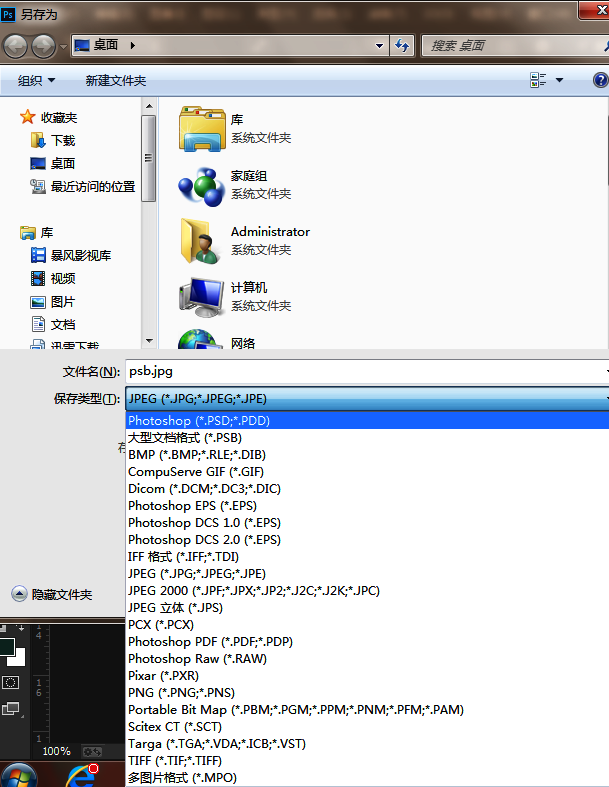The height and width of the screenshot is (787, 609).
Task: Select 库 heading in navigation pane
Action: [37, 232]
